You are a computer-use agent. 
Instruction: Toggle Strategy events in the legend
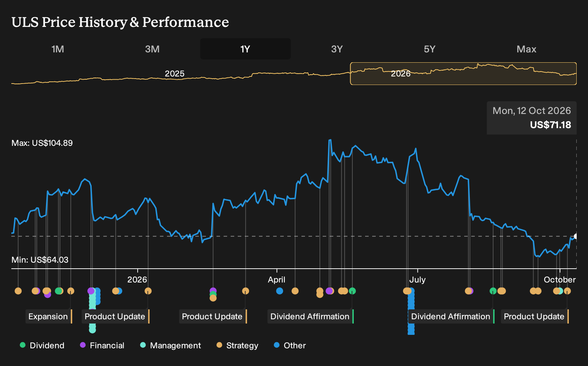[237, 345]
